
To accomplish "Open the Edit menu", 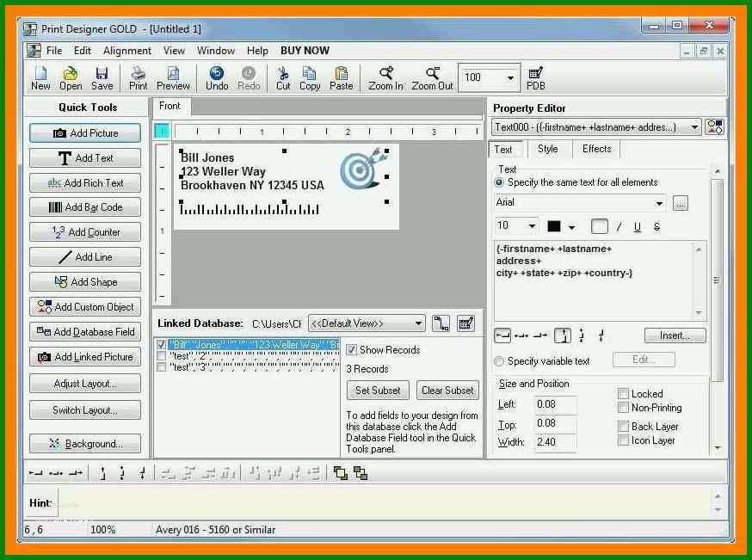I will coord(82,51).
